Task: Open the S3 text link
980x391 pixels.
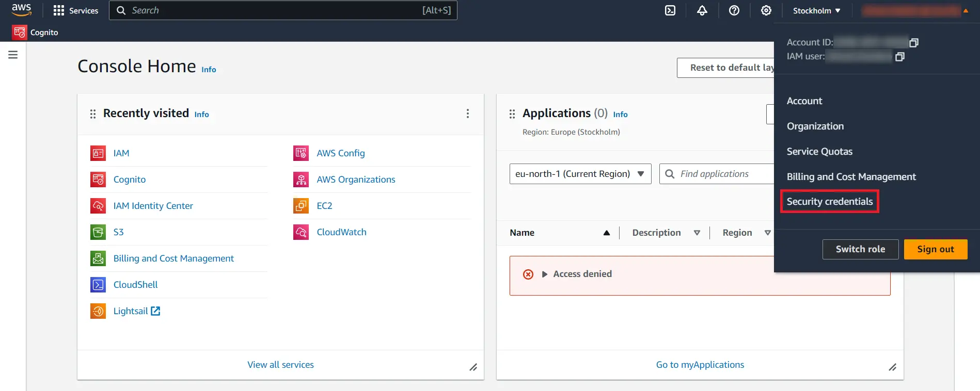Action: coord(118,232)
